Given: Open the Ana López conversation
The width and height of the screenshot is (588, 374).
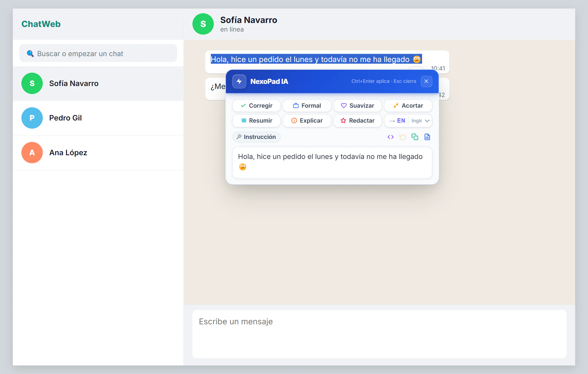Looking at the screenshot, I should [x=98, y=153].
